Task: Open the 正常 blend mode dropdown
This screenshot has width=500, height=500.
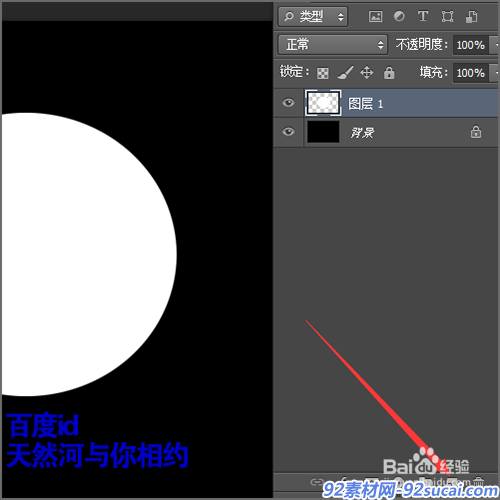Action: (x=332, y=44)
